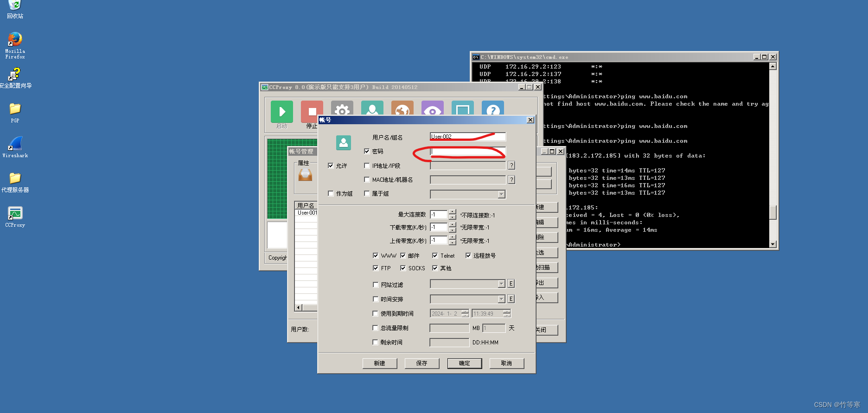Toggle the 允许 checkbox
The image size is (868, 413).
click(x=331, y=165)
